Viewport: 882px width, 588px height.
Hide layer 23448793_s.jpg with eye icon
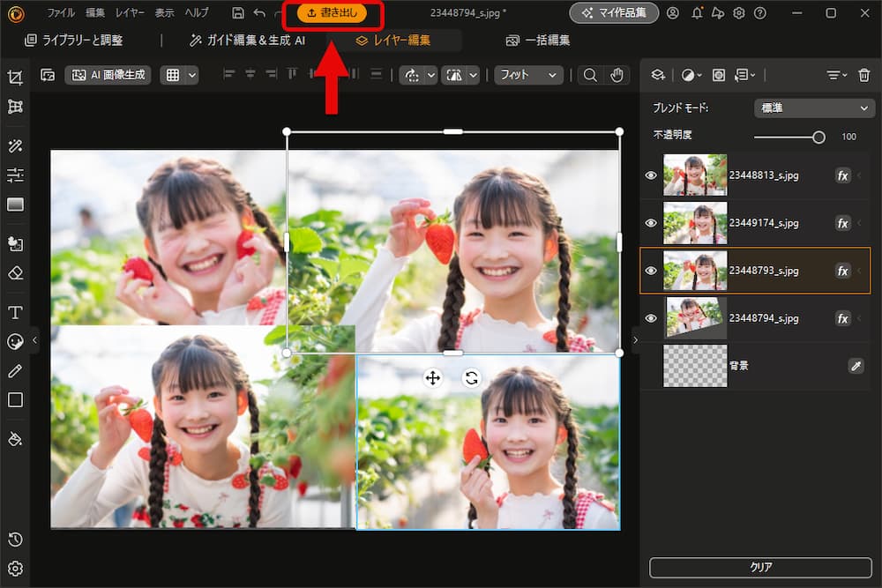click(x=651, y=271)
